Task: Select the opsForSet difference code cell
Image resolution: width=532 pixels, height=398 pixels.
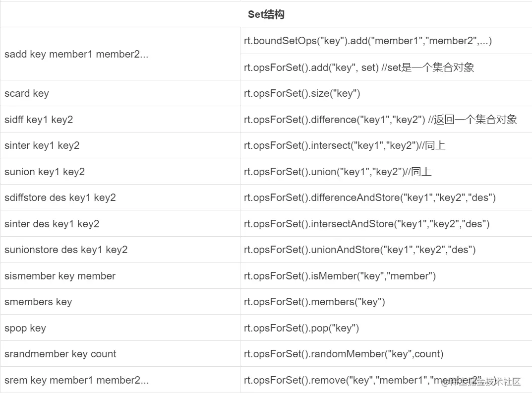Action: (x=380, y=120)
